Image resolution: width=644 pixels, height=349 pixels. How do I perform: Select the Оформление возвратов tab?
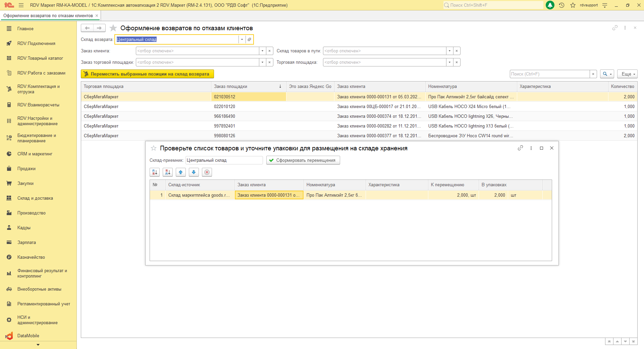48,15
